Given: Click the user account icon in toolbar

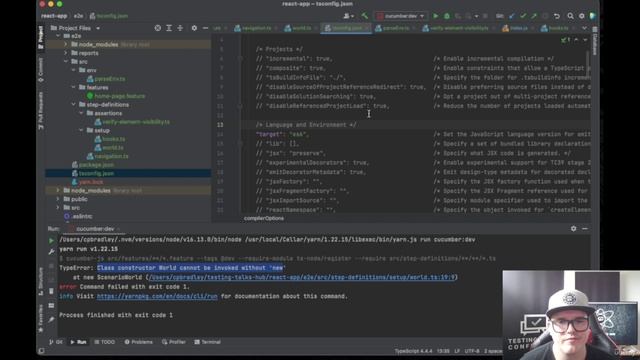Looking at the screenshot, I should click(348, 16).
